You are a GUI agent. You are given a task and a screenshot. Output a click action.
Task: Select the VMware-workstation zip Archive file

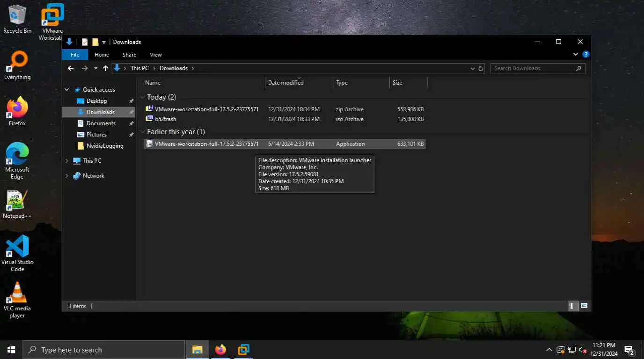pyautogui.click(x=285, y=109)
